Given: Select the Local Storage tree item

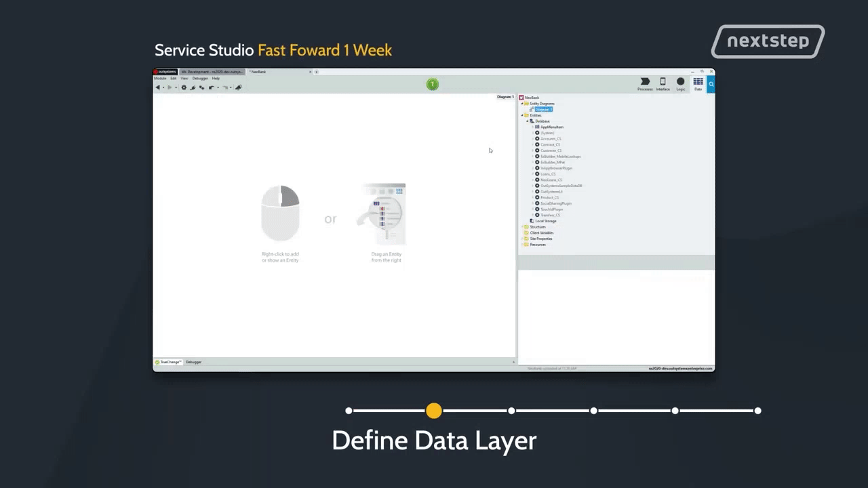Looking at the screenshot, I should pyautogui.click(x=545, y=221).
